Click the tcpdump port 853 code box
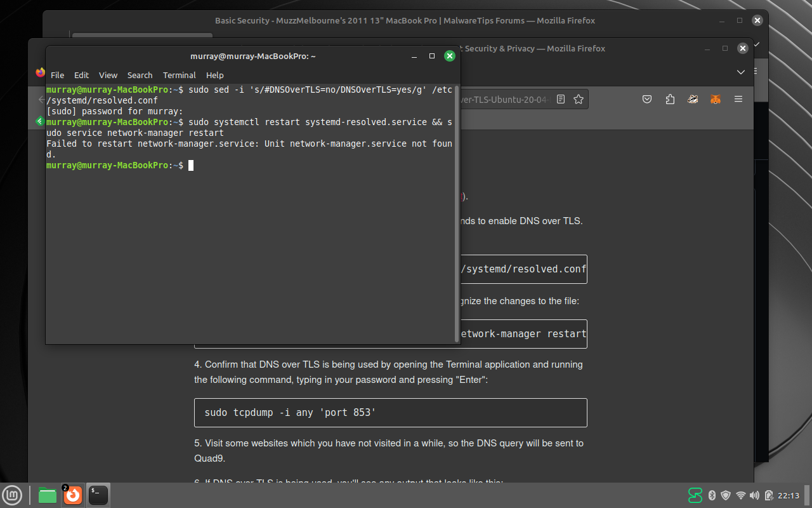Image resolution: width=812 pixels, height=508 pixels. pyautogui.click(x=390, y=413)
